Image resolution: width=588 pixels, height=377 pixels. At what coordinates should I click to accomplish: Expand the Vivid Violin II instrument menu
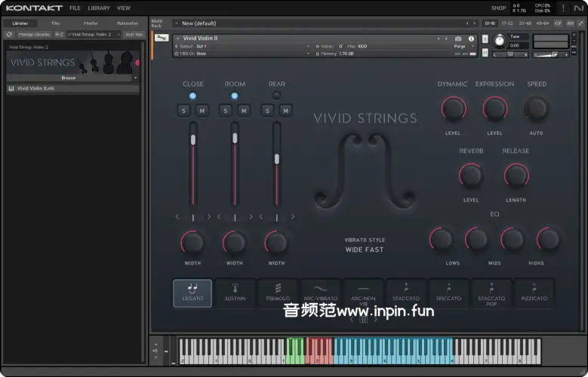pos(178,38)
